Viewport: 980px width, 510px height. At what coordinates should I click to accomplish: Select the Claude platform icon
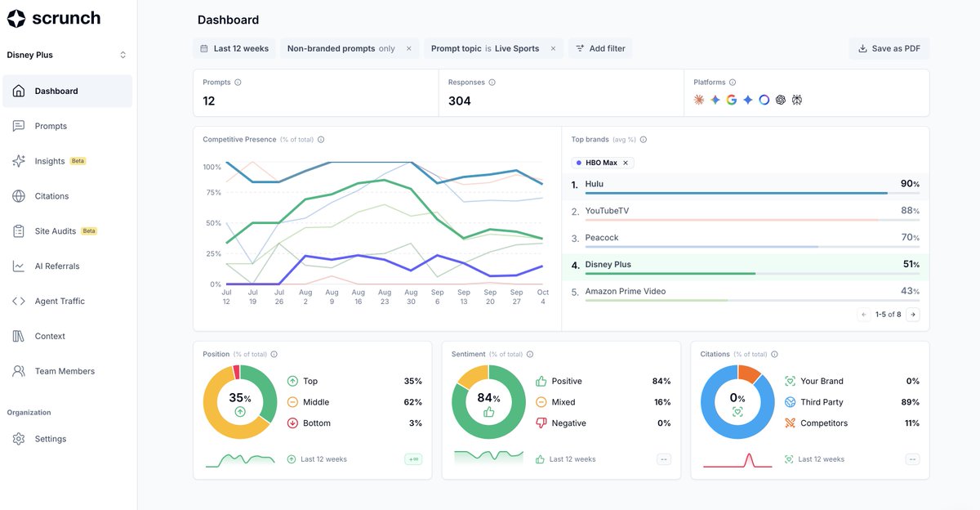click(699, 100)
